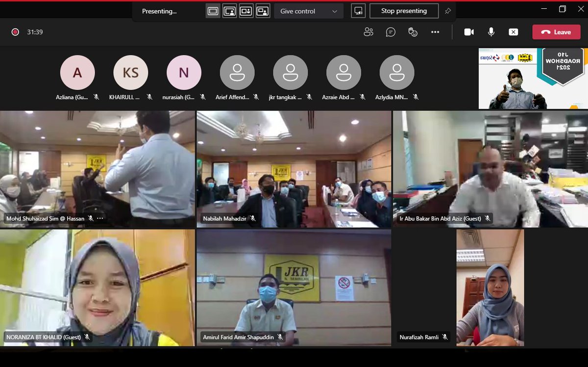This screenshot has height=367, width=588.
Task: Click the Stop presenting button
Action: [x=404, y=11]
